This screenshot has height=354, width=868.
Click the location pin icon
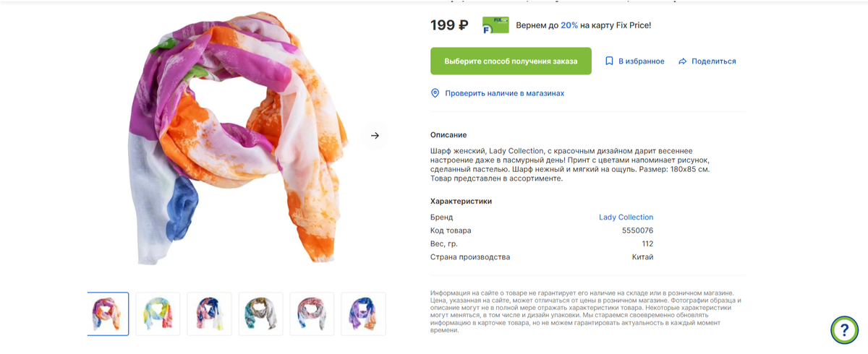pos(435,93)
